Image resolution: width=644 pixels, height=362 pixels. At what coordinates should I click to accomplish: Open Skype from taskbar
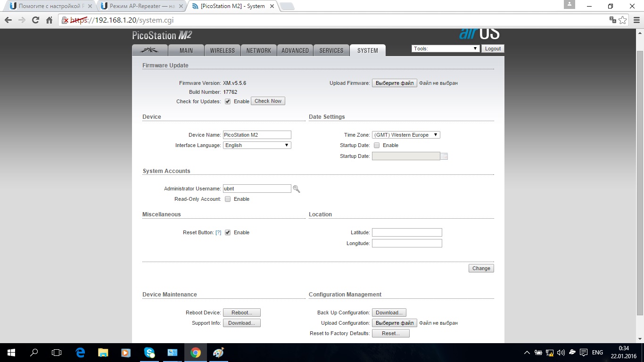(149, 352)
